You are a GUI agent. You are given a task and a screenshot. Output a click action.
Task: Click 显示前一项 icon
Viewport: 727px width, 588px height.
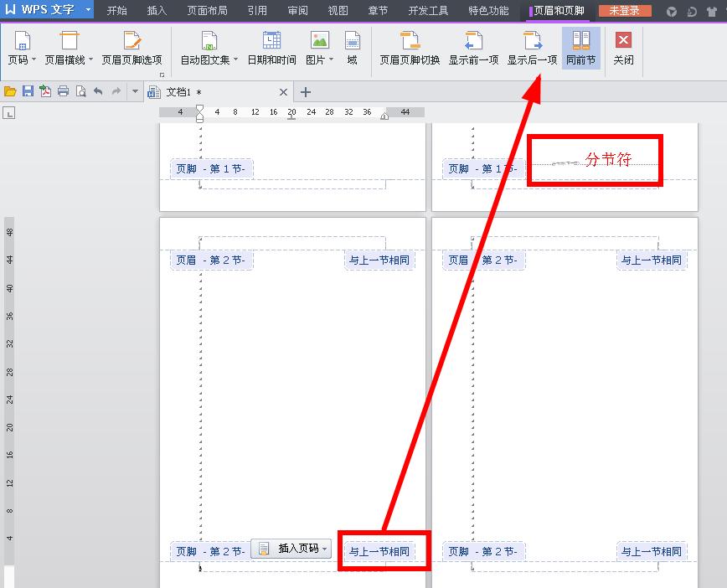pyautogui.click(x=473, y=41)
